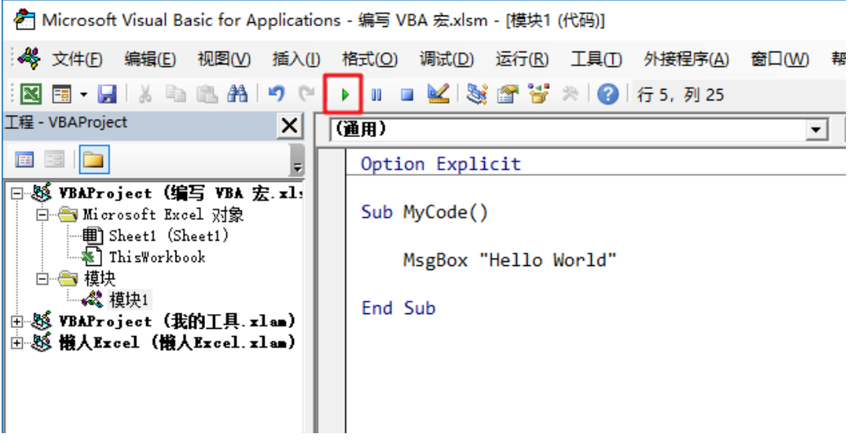868x443 pixels.
Task: Click on the End Sub line
Action: click(398, 308)
